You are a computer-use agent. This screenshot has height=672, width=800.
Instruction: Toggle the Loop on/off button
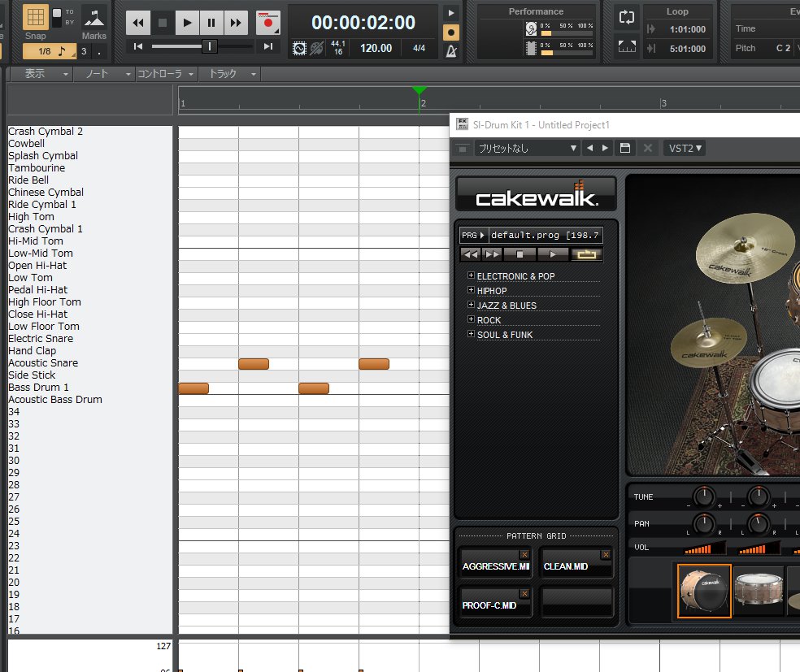pyautogui.click(x=627, y=17)
